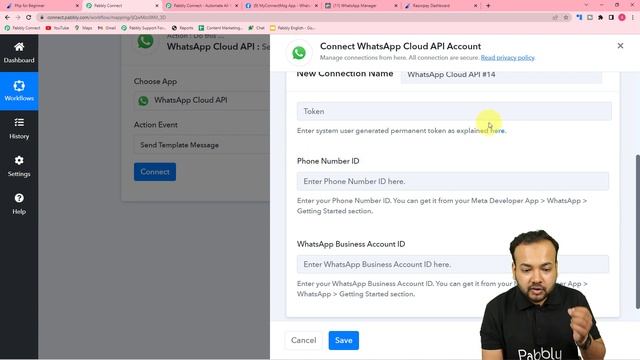
Task: Open the Choose App dropdown
Action: click(x=202, y=100)
